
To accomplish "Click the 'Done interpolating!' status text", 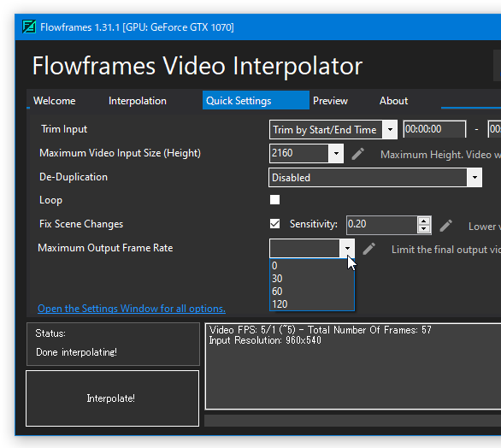I will pos(76,352).
